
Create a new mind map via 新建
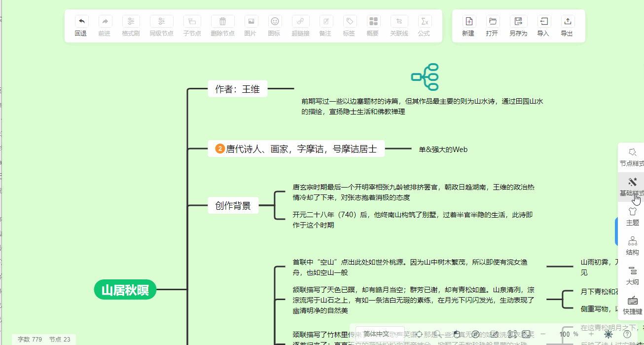click(x=468, y=26)
